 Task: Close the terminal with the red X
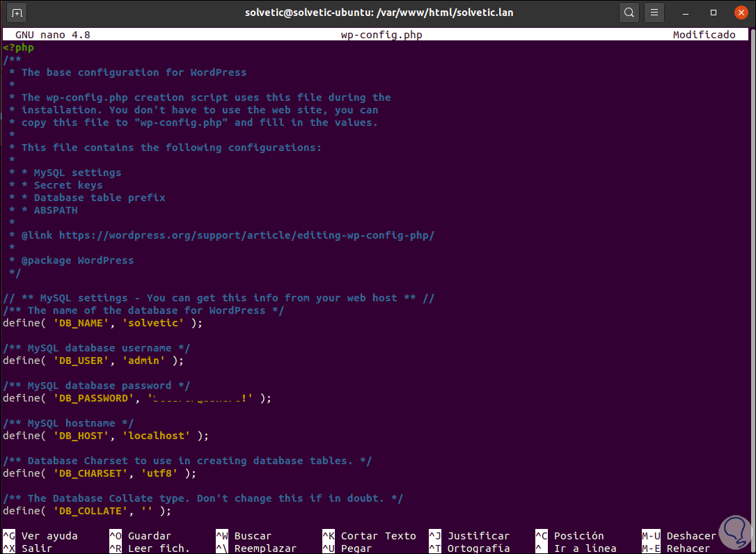[741, 13]
